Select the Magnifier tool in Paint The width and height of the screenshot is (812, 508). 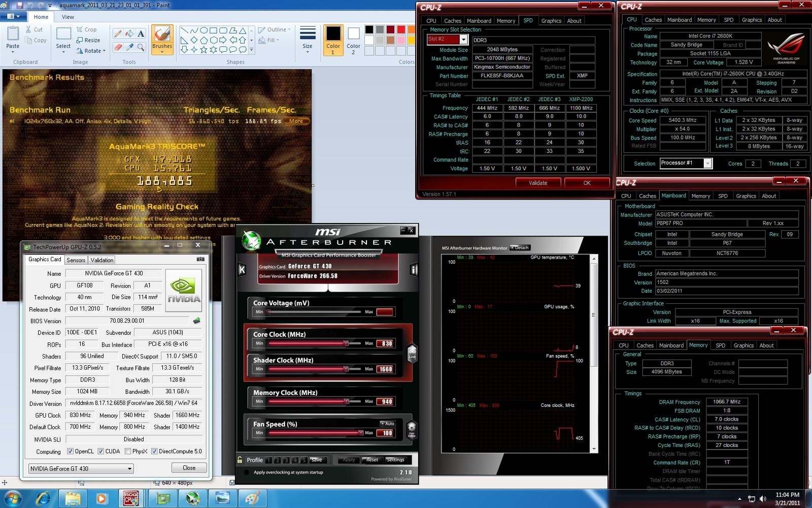pyautogui.click(x=141, y=47)
